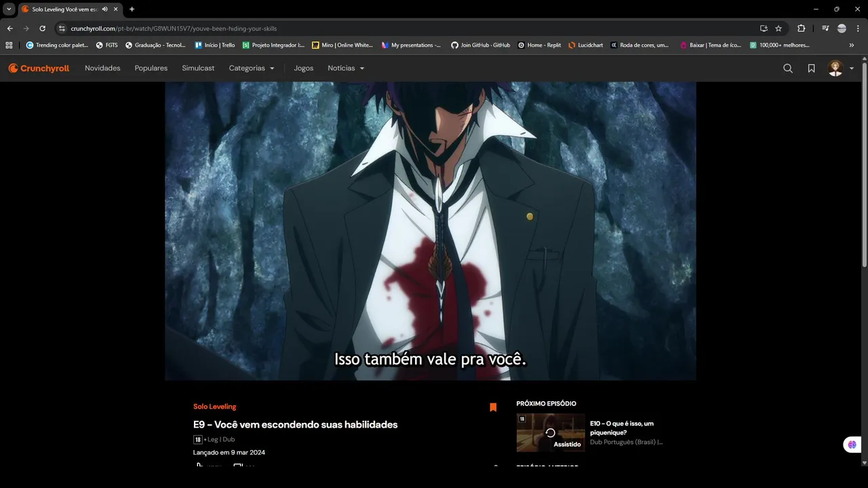Open the Roda de cores bookmark

639,45
